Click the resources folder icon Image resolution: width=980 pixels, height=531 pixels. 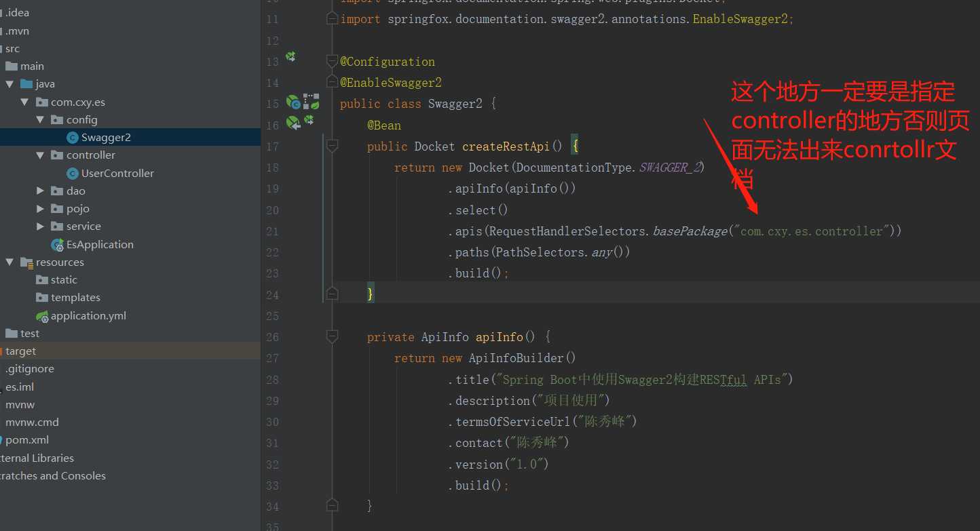click(26, 262)
